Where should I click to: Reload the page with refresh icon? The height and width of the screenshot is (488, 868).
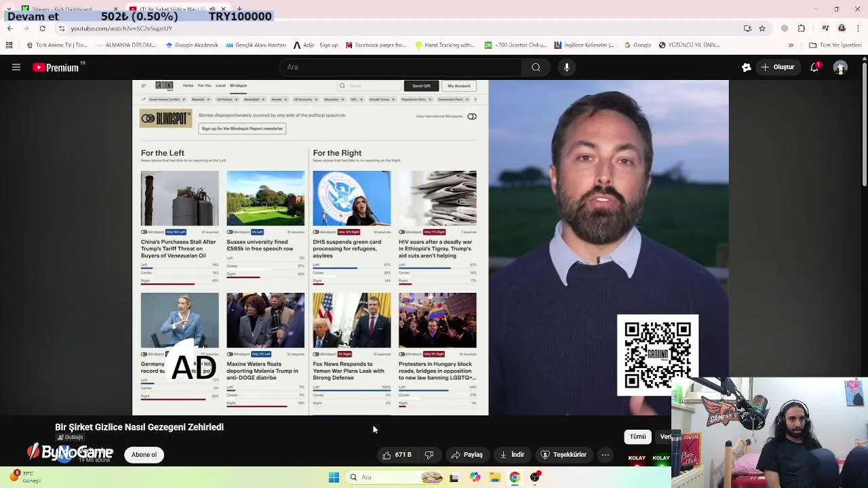coord(42,28)
